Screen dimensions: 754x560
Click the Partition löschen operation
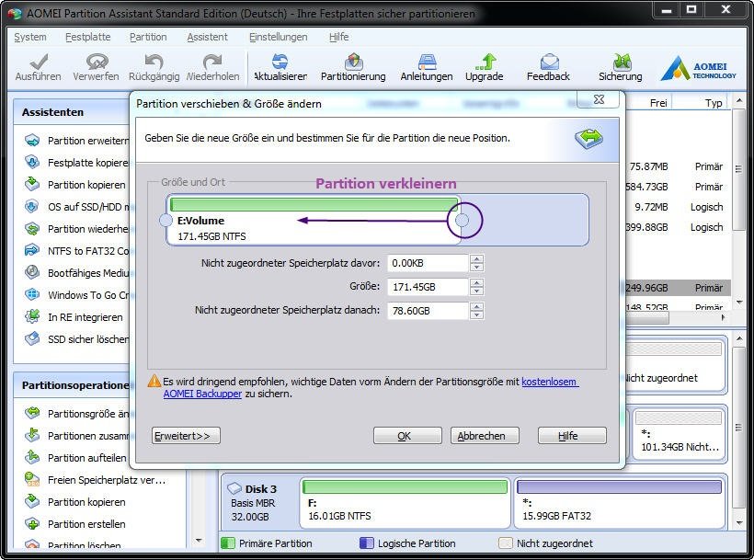tap(85, 544)
